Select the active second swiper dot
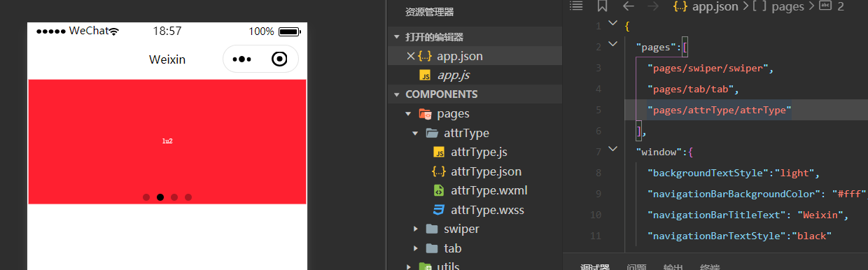The height and width of the screenshot is (270, 868). (160, 197)
